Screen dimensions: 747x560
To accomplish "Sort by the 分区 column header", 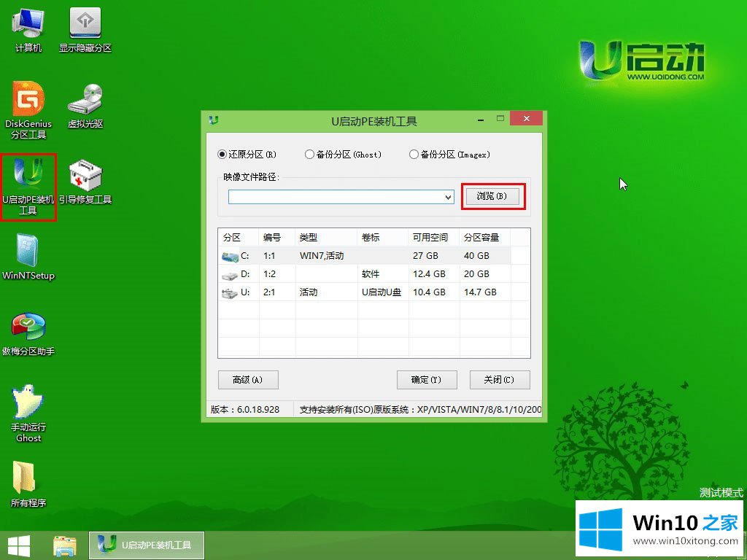I will (x=239, y=237).
